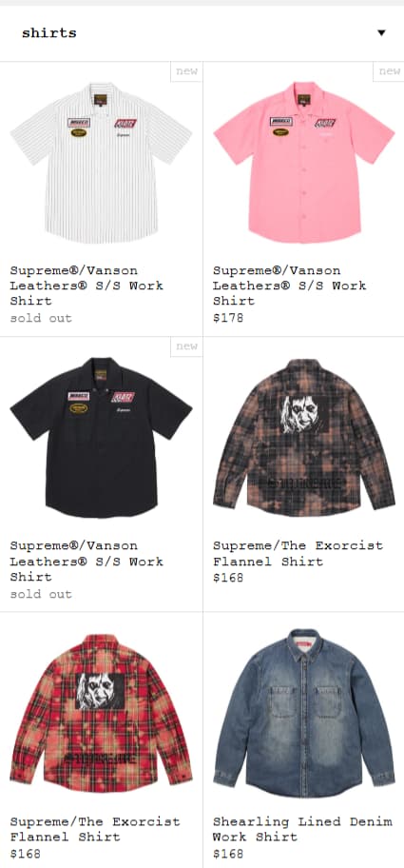View the red plaid Exorcist flannel image

(101, 713)
